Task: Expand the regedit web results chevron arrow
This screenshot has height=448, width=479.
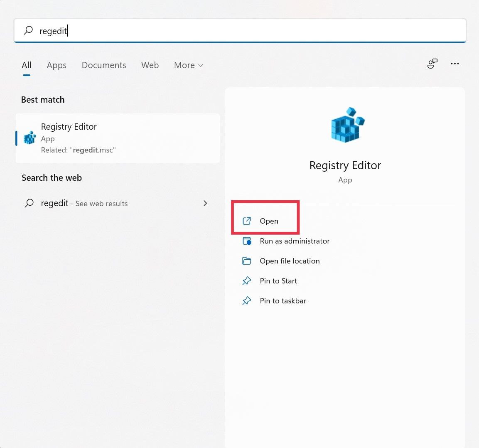Action: [205, 203]
